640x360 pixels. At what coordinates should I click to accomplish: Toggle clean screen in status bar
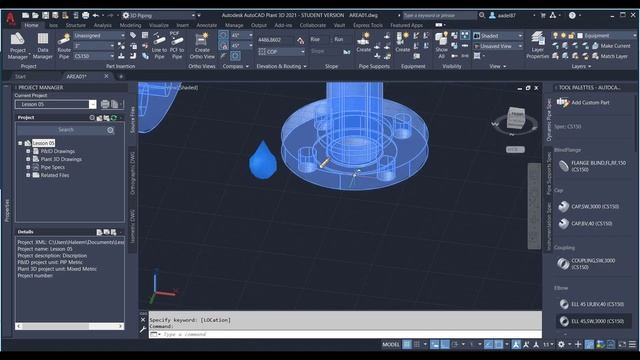(622, 344)
